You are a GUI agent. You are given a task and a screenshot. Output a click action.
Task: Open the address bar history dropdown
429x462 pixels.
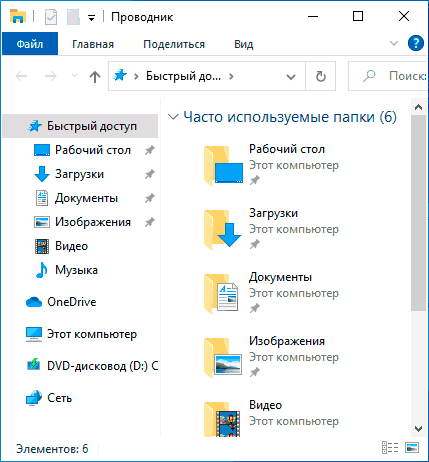pos(291,77)
